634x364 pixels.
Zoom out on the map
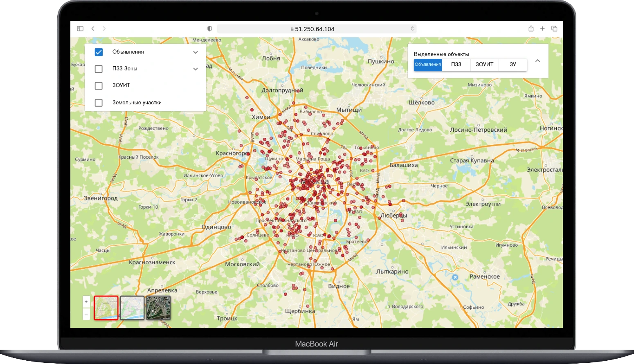(x=86, y=314)
